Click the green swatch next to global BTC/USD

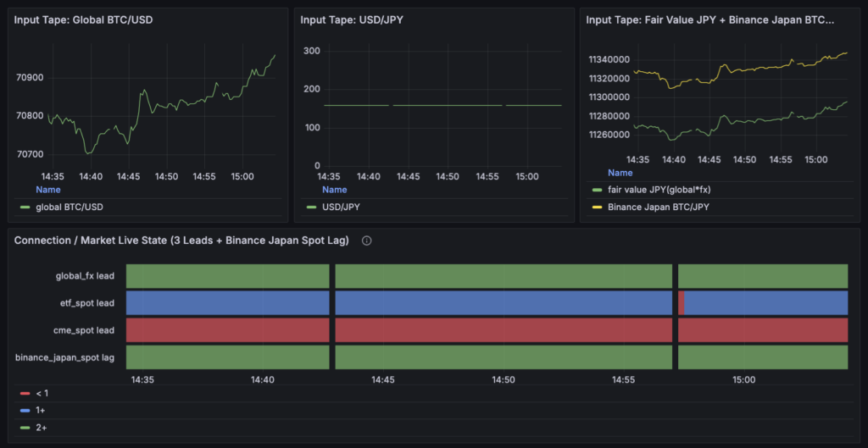(25, 207)
